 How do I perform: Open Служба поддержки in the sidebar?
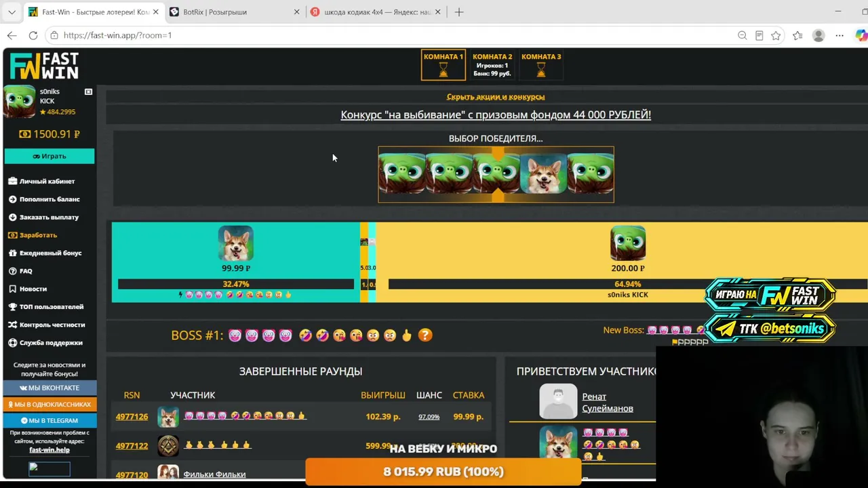(x=45, y=343)
